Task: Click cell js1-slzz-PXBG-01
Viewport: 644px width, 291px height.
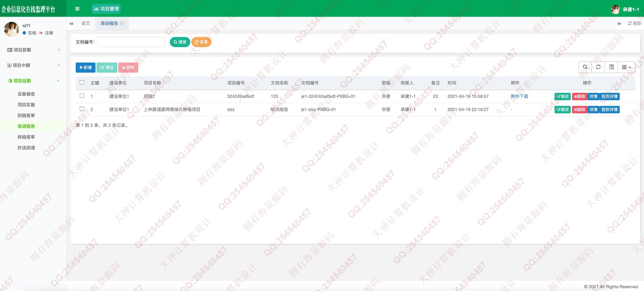Action: click(318, 110)
